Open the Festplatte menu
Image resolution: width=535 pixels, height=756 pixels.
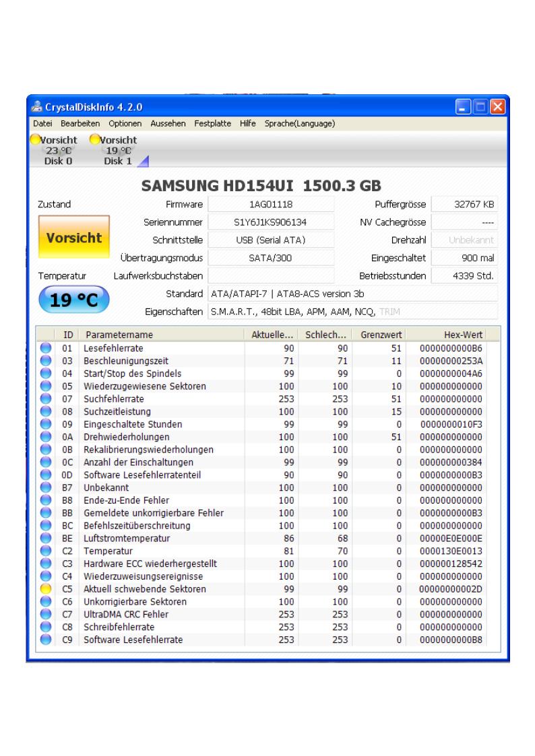tap(213, 123)
